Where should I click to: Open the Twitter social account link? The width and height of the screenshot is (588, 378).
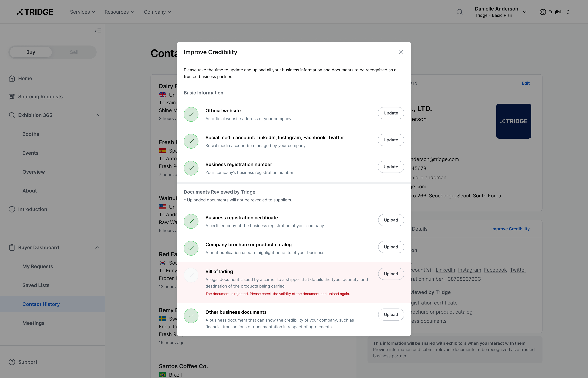click(518, 270)
